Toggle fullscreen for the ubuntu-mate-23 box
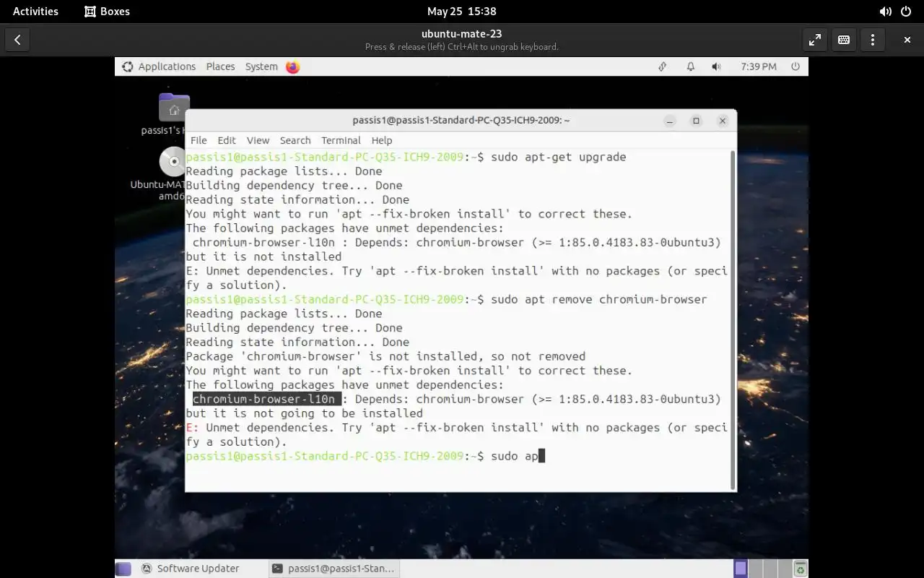 pos(814,40)
